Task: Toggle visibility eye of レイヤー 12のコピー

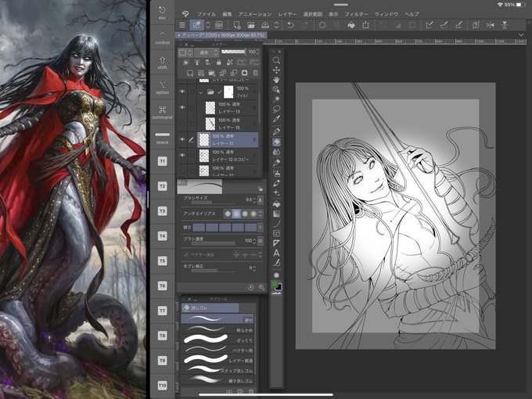Action: point(182,156)
